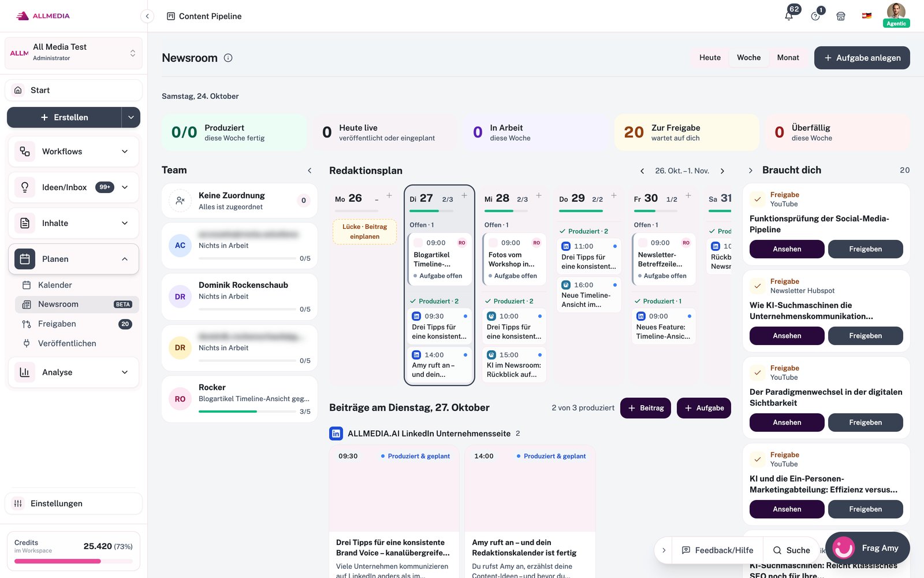
Task: Expand the Braucht dich panel arrow
Action: (x=750, y=171)
